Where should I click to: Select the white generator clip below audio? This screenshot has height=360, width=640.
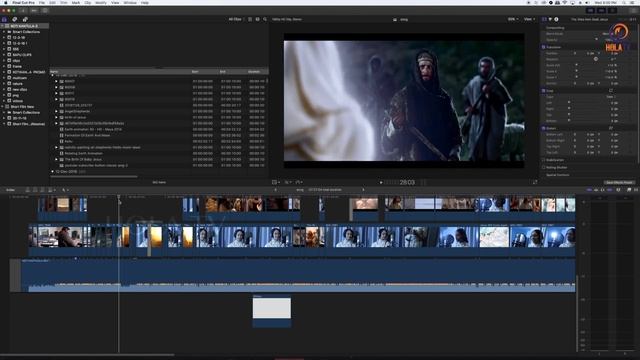click(272, 311)
